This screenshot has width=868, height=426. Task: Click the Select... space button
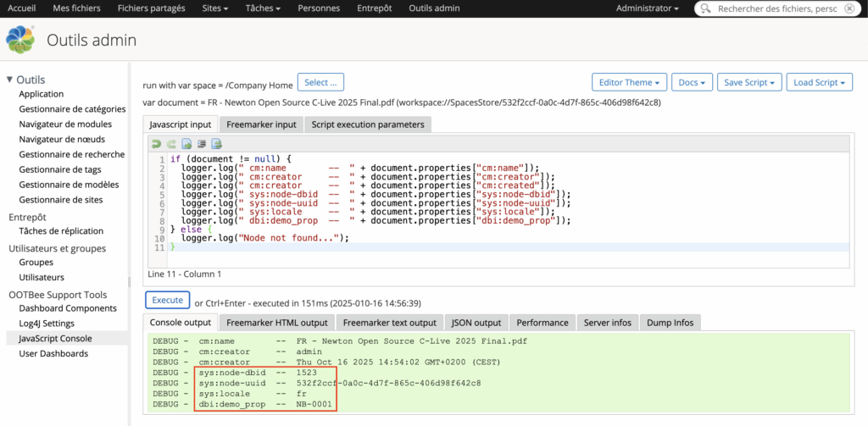[321, 82]
